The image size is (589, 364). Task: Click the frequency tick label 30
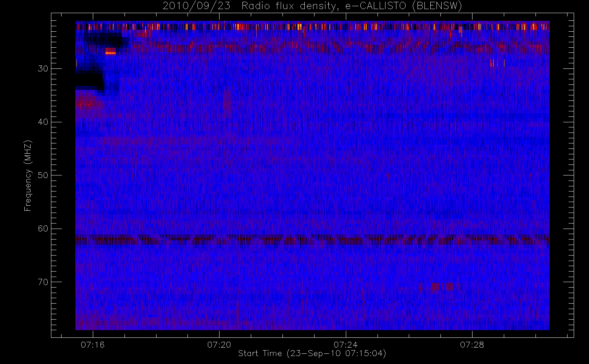pyautogui.click(x=43, y=69)
